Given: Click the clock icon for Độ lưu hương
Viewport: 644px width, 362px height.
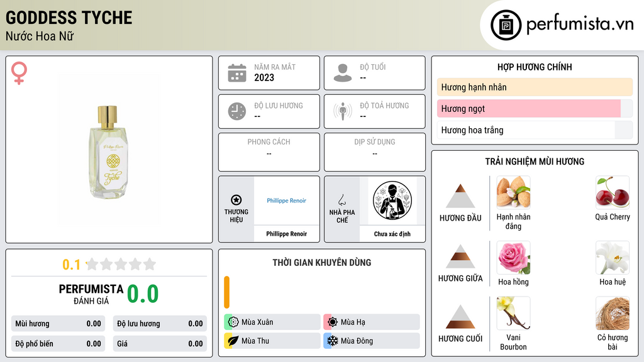Looking at the screenshot, I should [x=237, y=111].
